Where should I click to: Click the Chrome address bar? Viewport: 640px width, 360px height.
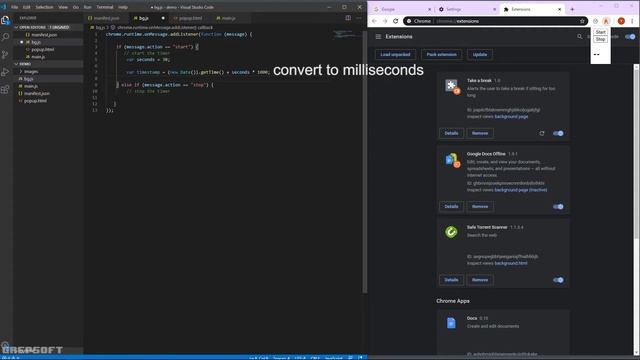tap(496, 21)
